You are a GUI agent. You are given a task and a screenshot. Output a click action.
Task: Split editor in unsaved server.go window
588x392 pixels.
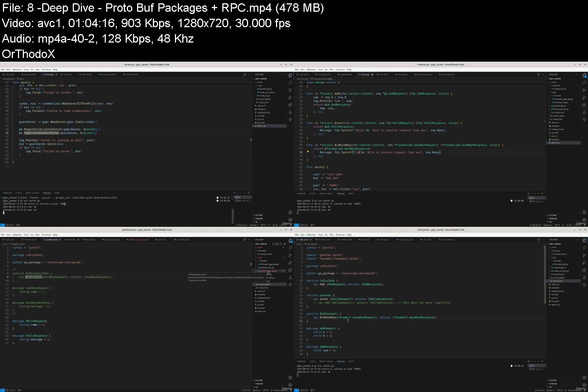pos(538,75)
